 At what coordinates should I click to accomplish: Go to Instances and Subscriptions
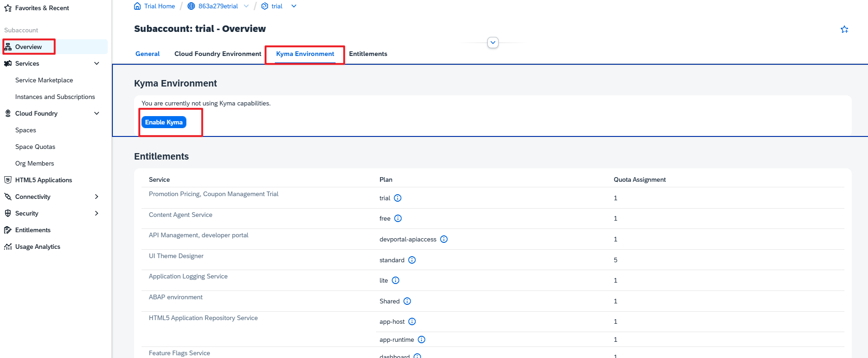pos(55,97)
